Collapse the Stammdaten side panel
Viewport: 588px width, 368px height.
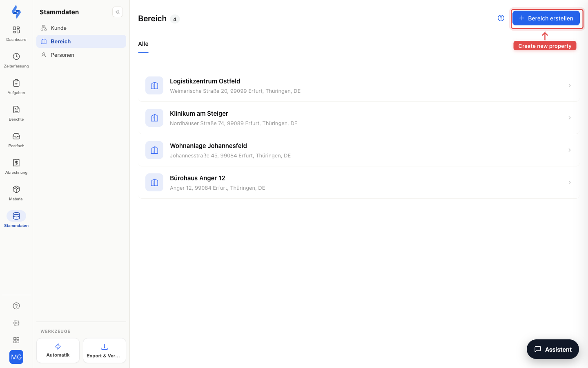118,12
